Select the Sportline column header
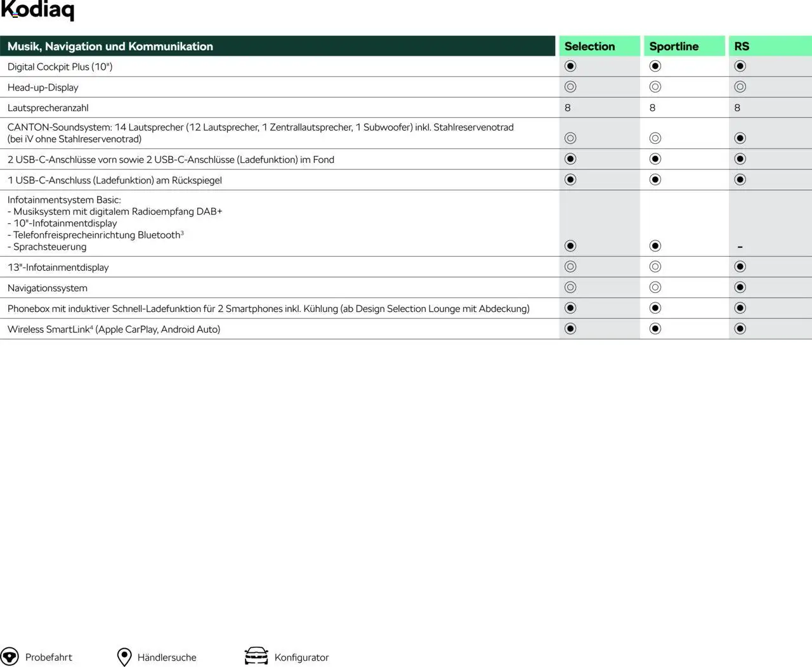This screenshot has width=812, height=667. [674, 46]
